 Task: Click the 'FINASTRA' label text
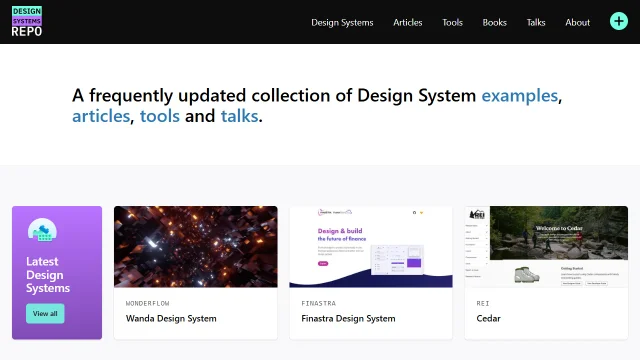coord(318,303)
